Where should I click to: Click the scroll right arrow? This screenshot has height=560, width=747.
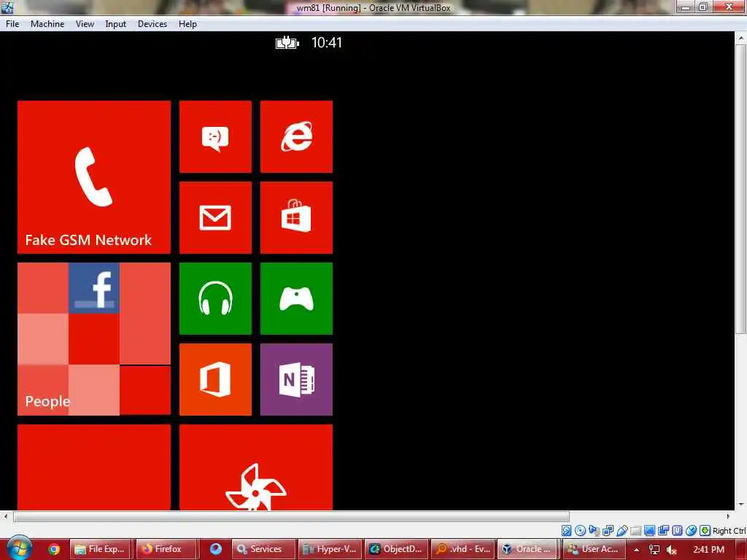(x=727, y=516)
